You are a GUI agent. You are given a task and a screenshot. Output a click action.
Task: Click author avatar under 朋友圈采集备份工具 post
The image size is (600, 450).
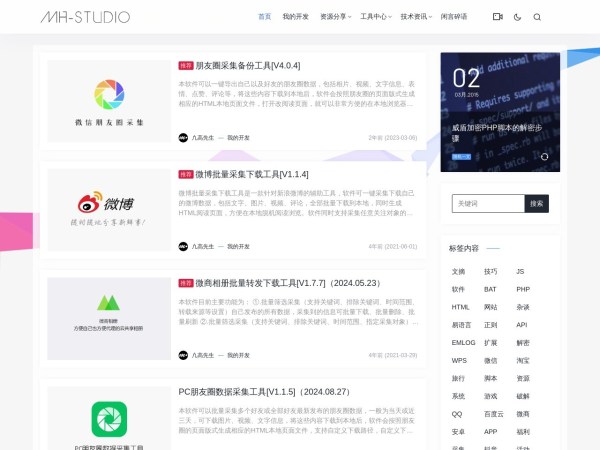pos(183,137)
